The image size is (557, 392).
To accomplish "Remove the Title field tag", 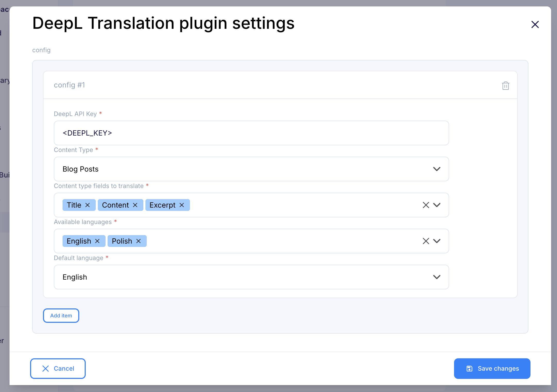I will 88,205.
